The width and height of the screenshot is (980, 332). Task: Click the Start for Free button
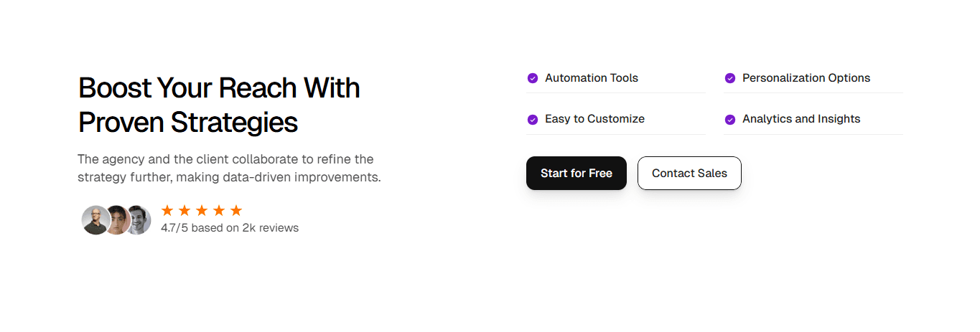(x=577, y=173)
